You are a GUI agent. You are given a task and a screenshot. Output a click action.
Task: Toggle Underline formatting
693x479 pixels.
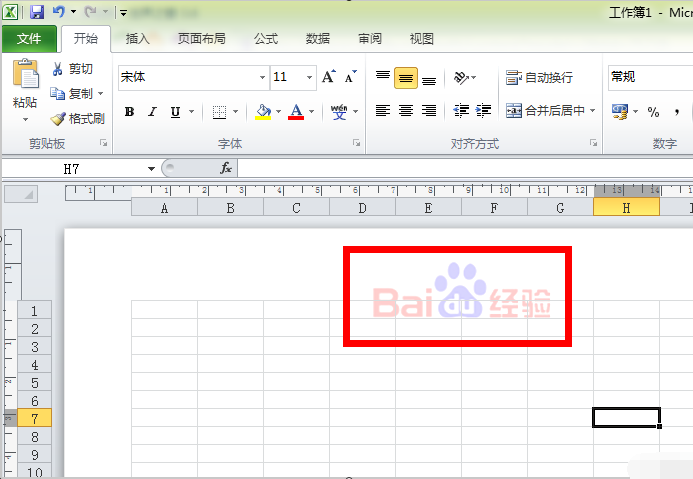(175, 112)
